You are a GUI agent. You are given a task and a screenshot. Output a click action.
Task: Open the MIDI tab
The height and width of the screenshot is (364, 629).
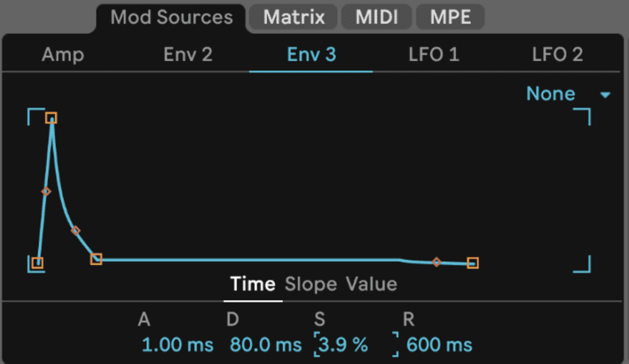[377, 17]
